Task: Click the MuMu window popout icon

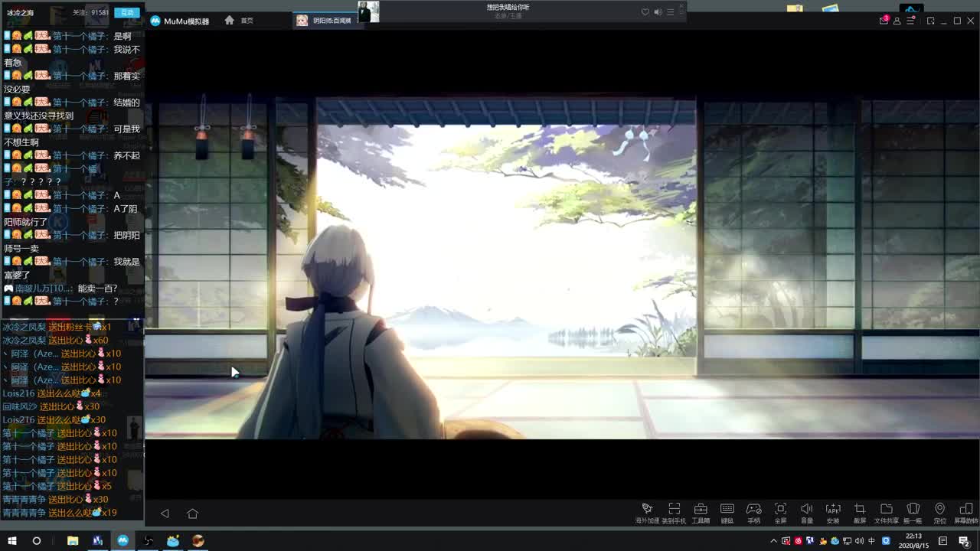Action: click(930, 21)
